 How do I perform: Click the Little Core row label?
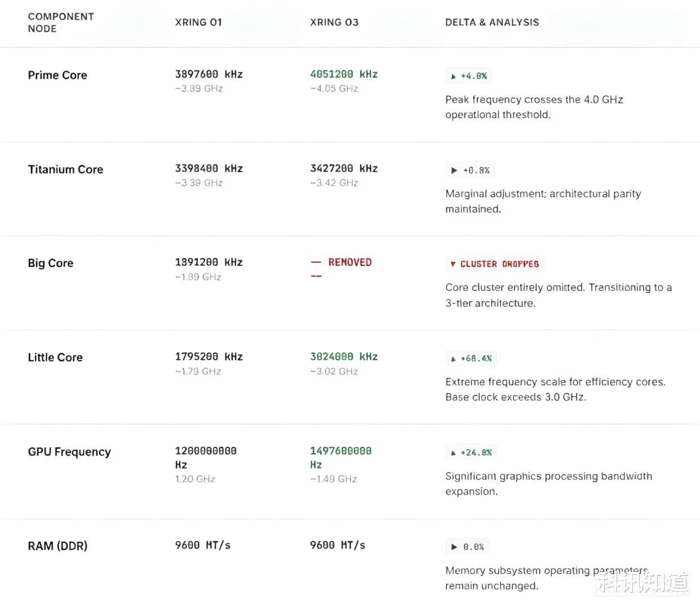(55, 357)
